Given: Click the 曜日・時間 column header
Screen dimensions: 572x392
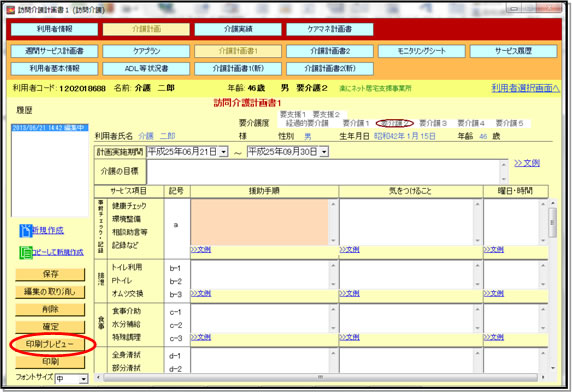Looking at the screenshot, I should (515, 191).
